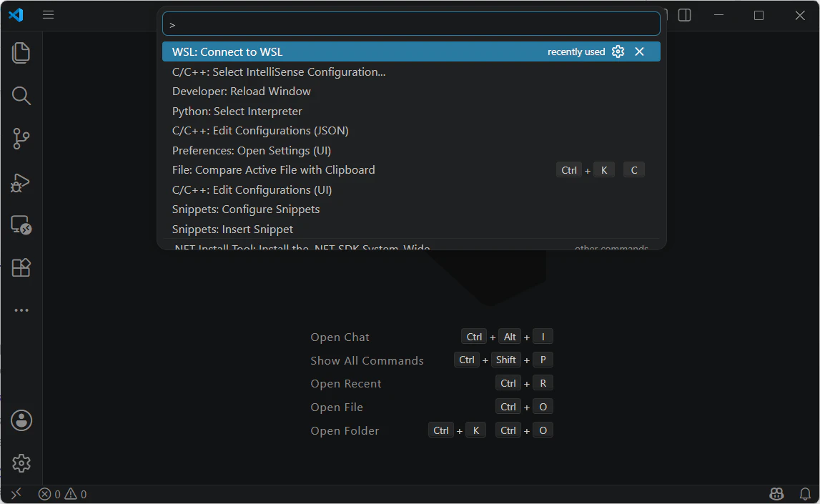The height and width of the screenshot is (504, 820).
Task: Run Python: Select Interpreter command
Action: [411, 112]
